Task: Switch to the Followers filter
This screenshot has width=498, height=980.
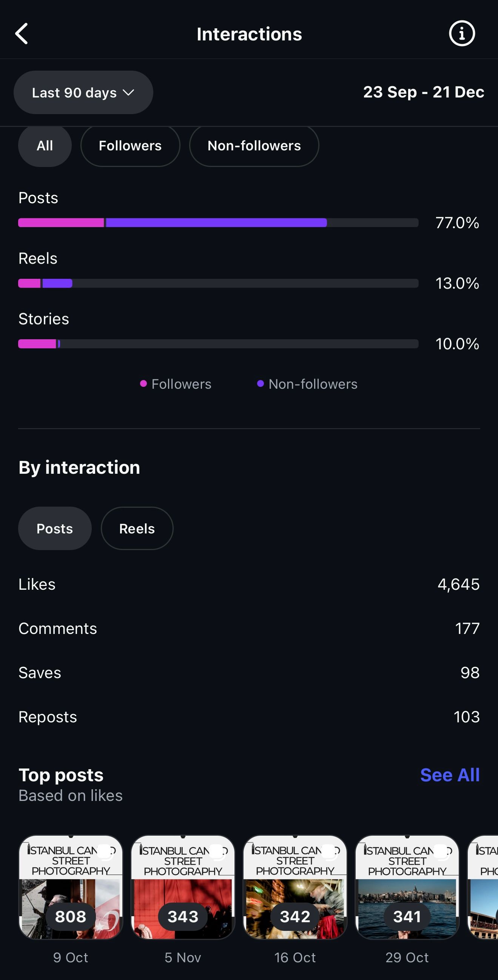Action: pos(130,146)
